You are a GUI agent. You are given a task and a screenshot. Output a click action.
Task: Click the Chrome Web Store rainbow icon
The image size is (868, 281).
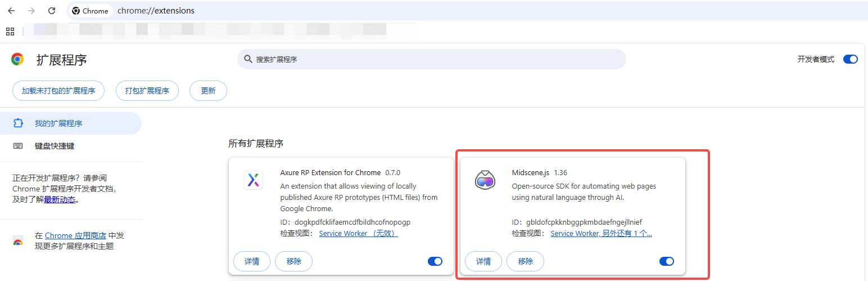(x=18, y=241)
